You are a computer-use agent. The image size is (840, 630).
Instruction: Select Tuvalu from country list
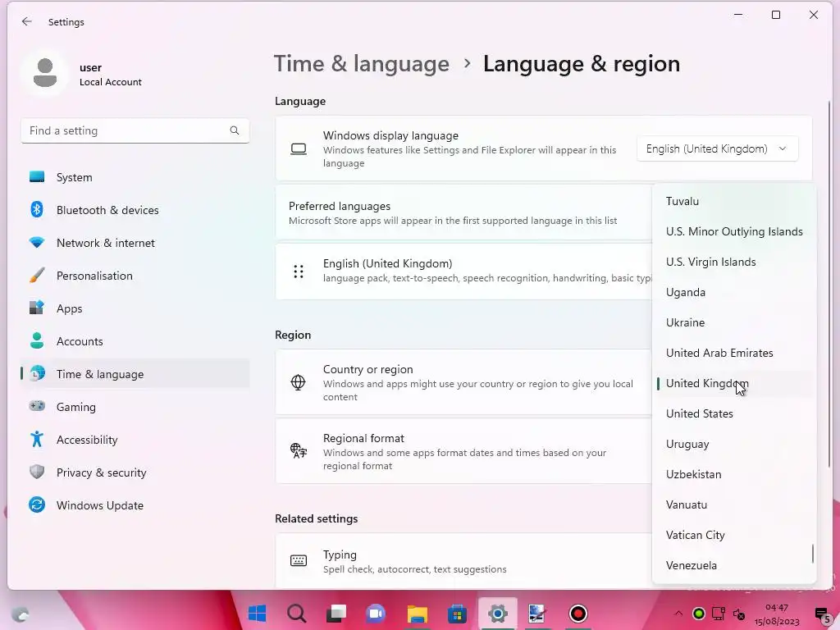[x=734, y=202]
